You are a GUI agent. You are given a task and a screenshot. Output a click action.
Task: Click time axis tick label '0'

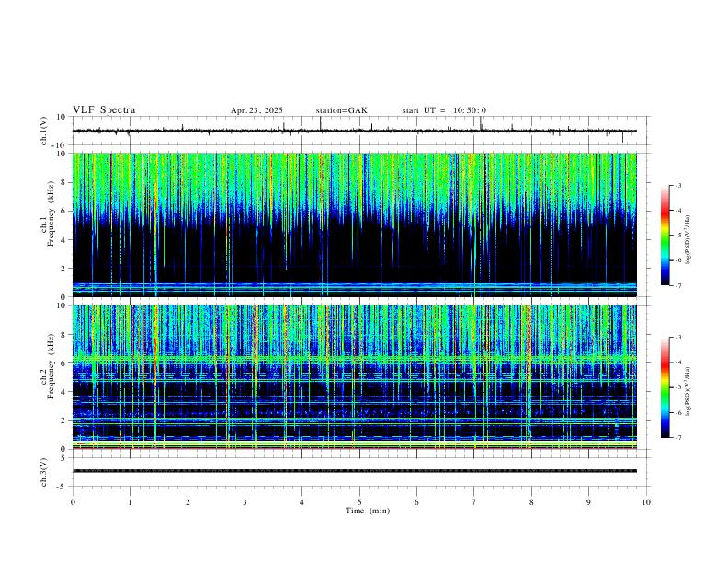(73, 502)
